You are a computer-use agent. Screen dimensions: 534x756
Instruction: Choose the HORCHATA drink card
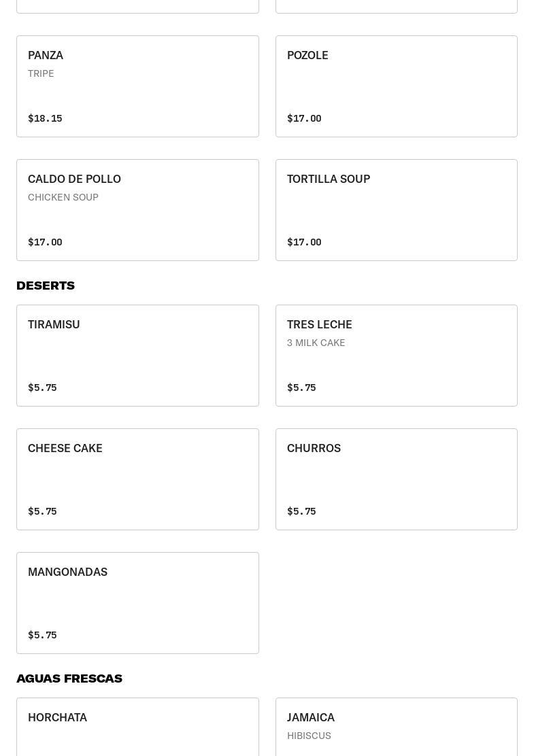click(x=137, y=727)
